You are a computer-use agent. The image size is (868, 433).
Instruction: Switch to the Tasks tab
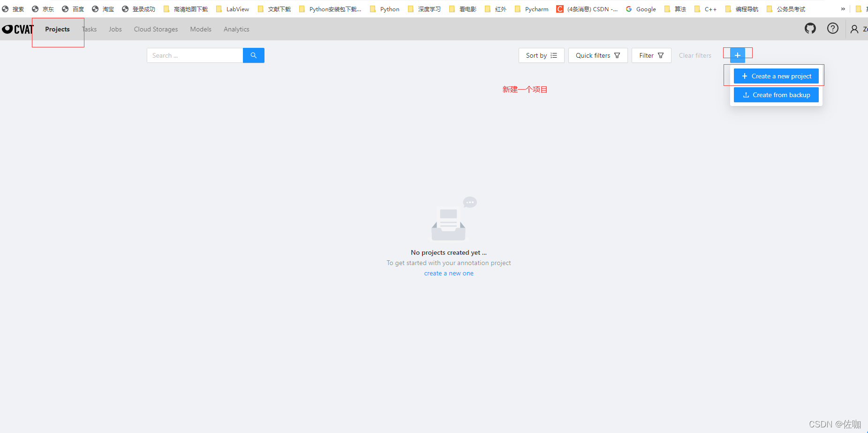point(89,29)
